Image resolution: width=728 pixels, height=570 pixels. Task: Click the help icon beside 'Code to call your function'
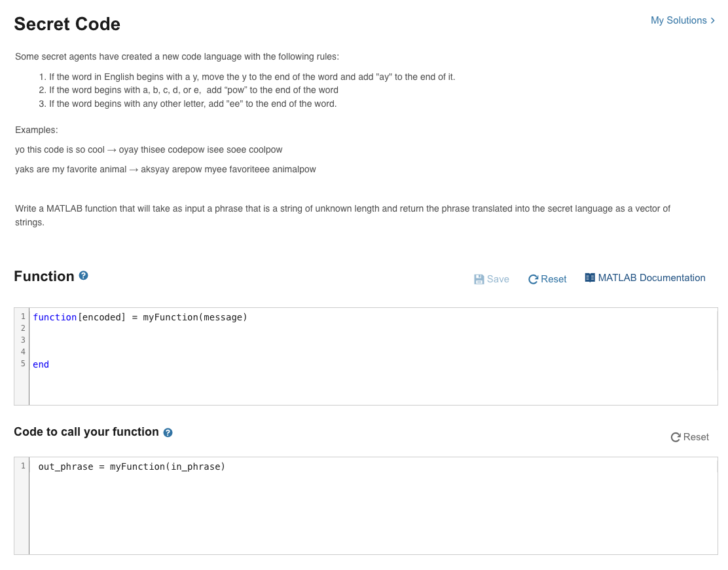point(168,432)
